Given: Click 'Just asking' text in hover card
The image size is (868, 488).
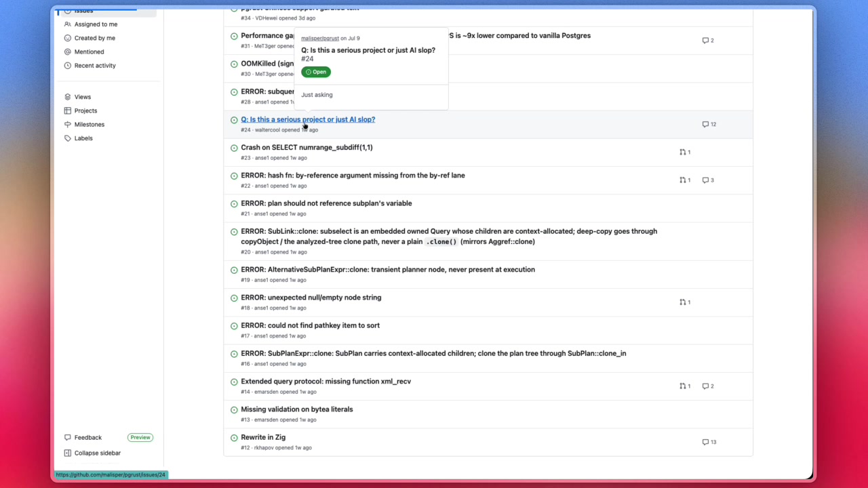Looking at the screenshot, I should (x=317, y=95).
